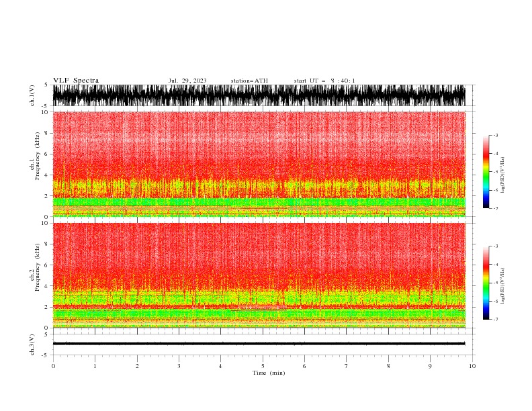Click the 'Time (min)' axis title
The width and height of the screenshot is (532, 411).
pyautogui.click(x=269, y=373)
